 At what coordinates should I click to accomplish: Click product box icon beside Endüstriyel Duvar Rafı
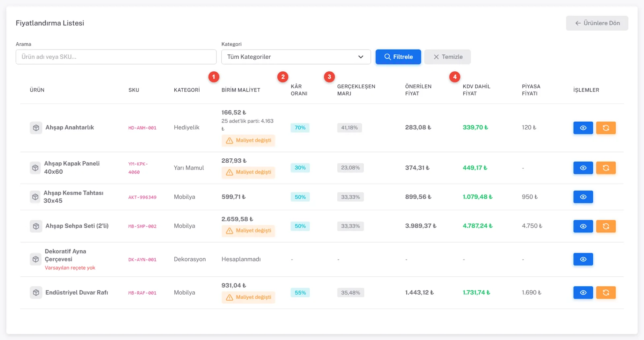(x=36, y=292)
